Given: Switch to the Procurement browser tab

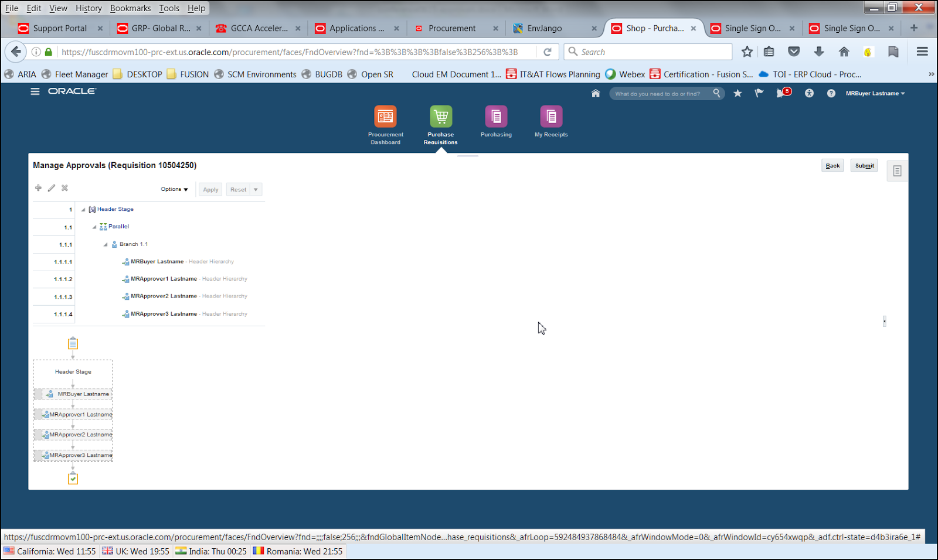Looking at the screenshot, I should [451, 28].
